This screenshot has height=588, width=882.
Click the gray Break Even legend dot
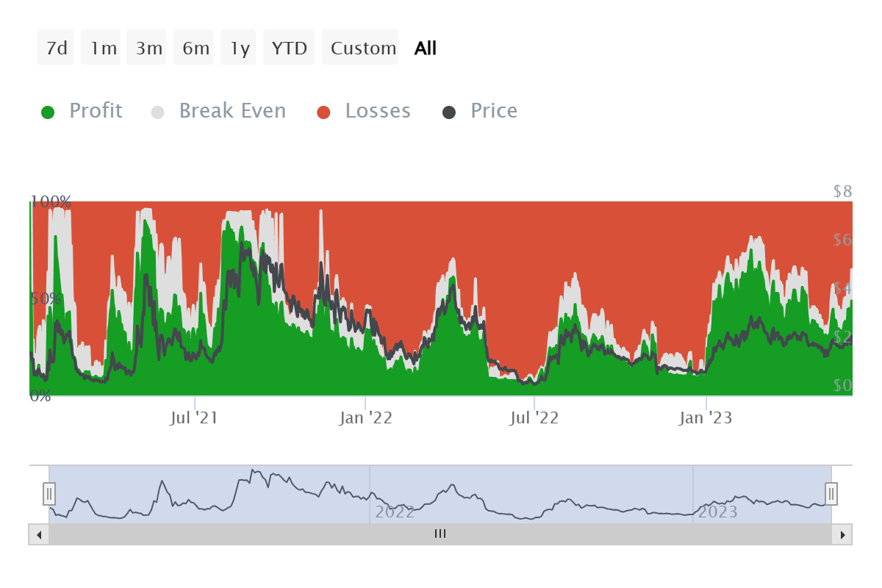point(157,110)
